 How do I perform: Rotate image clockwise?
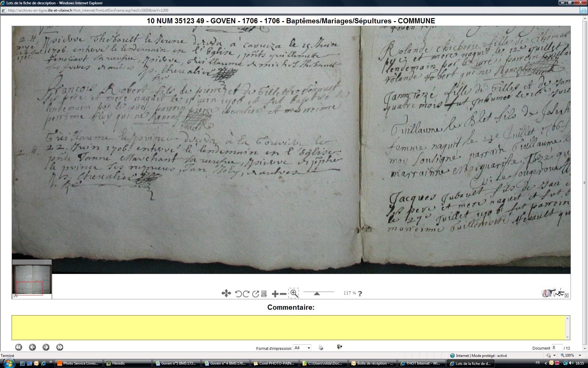point(246,294)
